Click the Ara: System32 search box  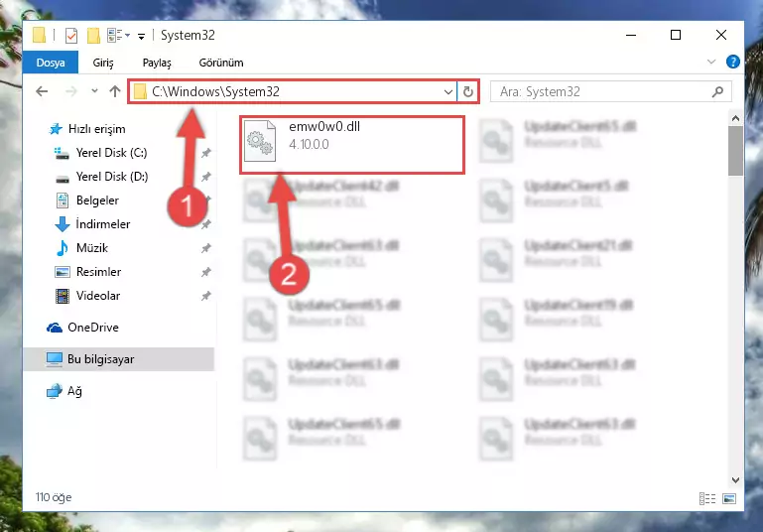coord(610,91)
